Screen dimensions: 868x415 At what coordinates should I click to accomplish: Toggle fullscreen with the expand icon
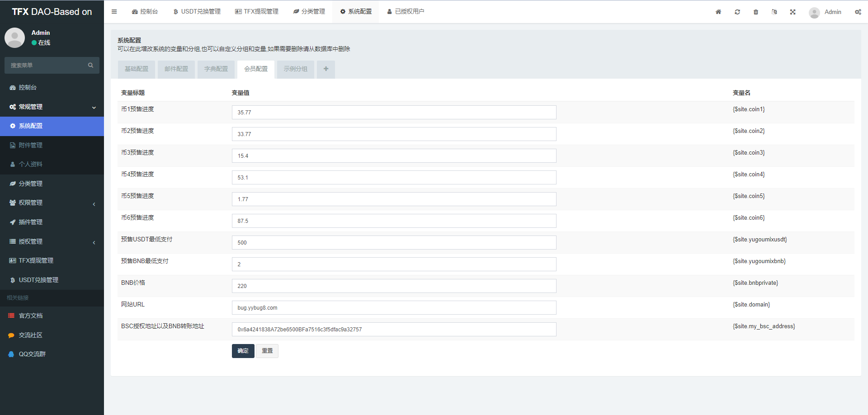pos(793,12)
